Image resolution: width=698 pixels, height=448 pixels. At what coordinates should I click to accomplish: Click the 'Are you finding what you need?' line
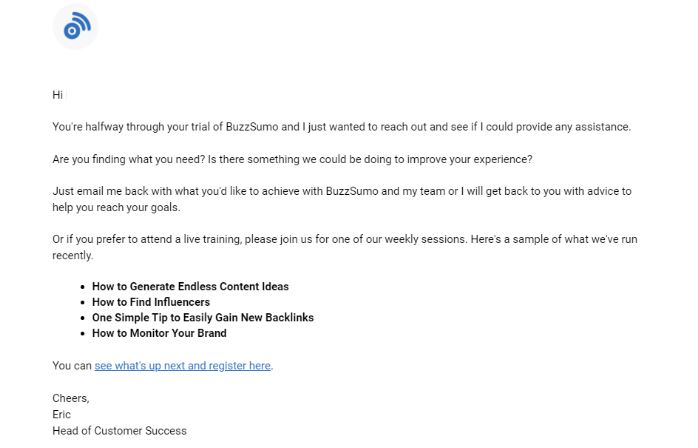coord(292,159)
